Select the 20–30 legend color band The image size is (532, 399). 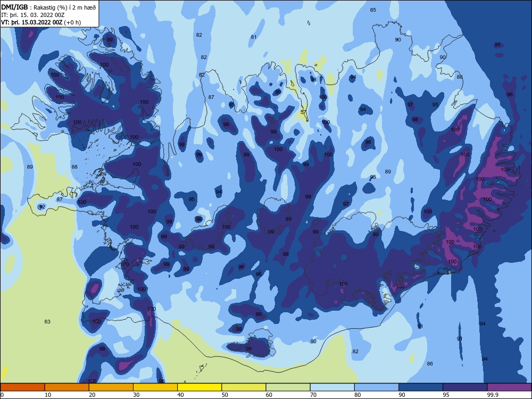pyautogui.click(x=111, y=387)
